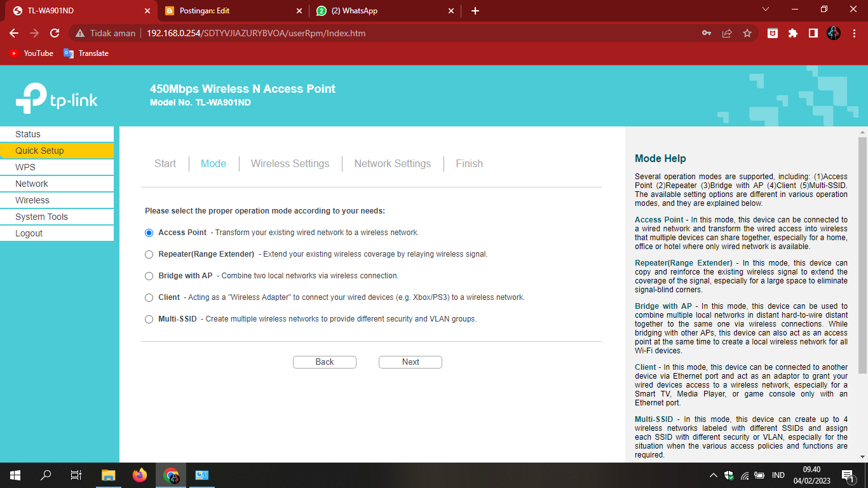Open Chrome's three-dot menu
868x488 pixels.
click(853, 33)
